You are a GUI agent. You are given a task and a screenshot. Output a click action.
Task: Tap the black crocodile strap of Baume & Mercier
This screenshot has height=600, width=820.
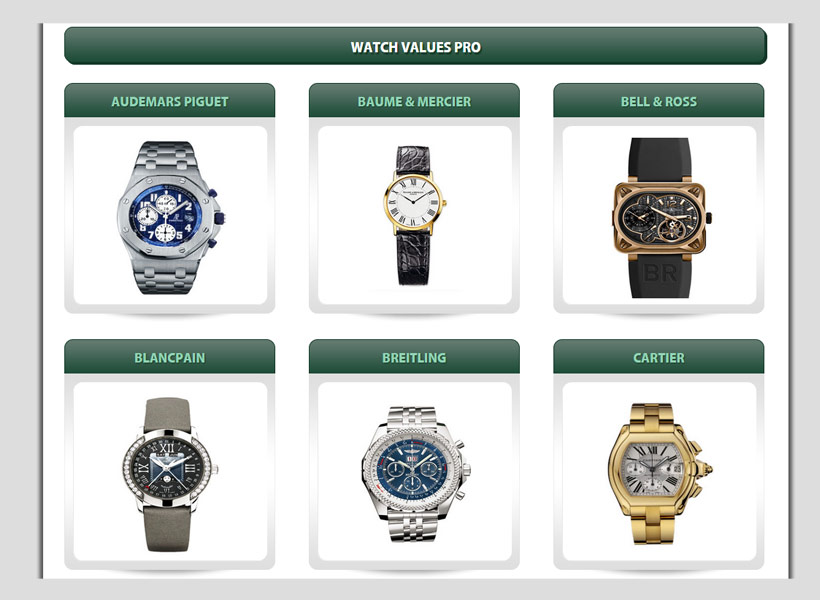pos(414,259)
